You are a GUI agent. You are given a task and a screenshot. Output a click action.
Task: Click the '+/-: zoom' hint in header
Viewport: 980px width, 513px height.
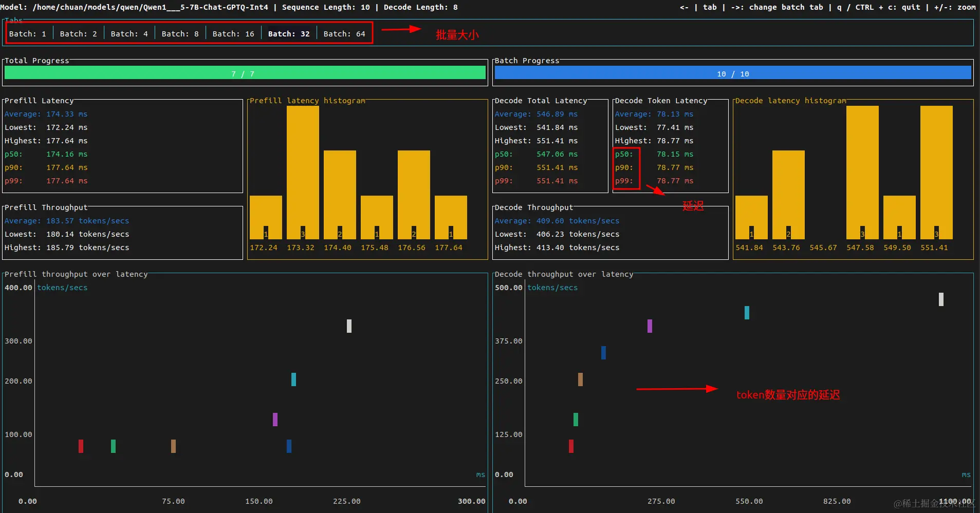pos(955,7)
